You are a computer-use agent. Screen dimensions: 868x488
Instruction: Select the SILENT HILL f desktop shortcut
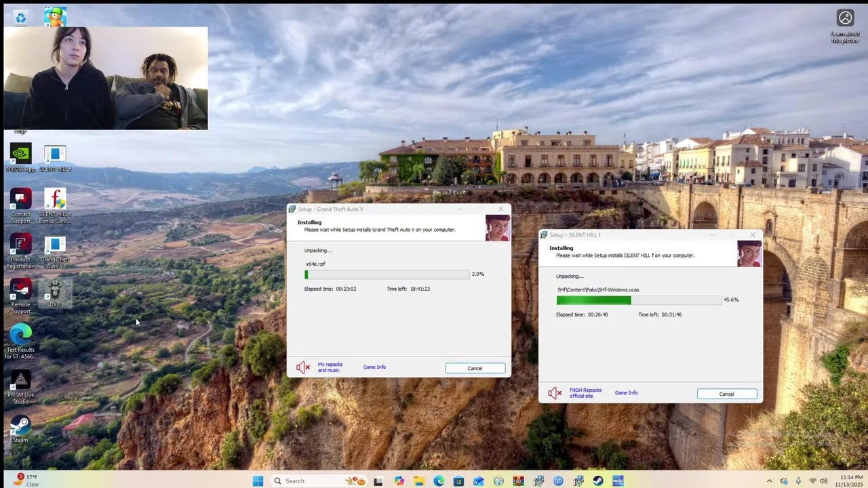click(55, 159)
